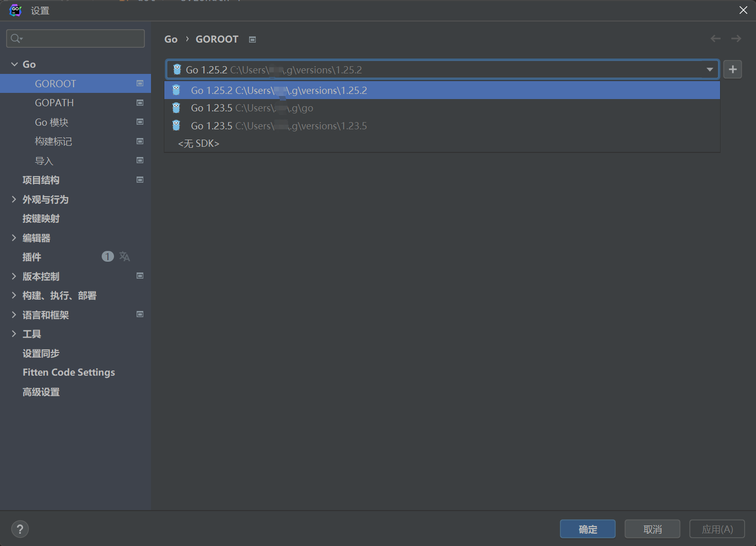
Task: Open the Go 模块 settings page
Action: 51,122
